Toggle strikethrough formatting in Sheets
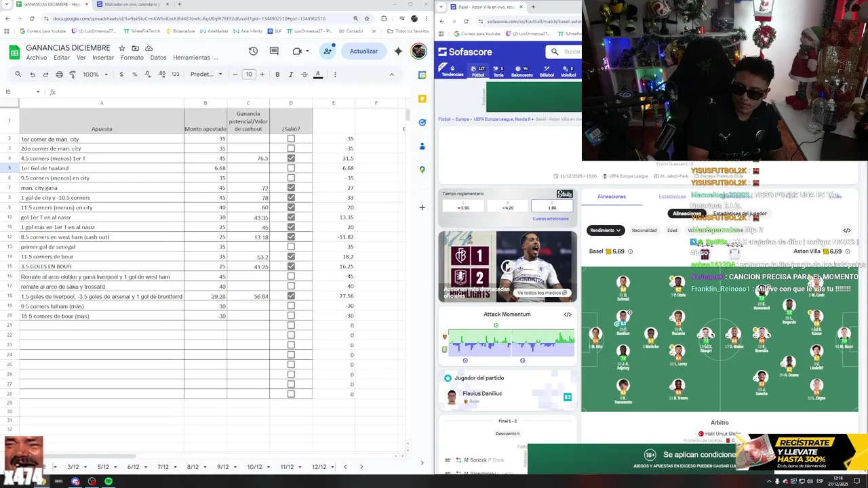The image size is (868, 488). [x=304, y=75]
